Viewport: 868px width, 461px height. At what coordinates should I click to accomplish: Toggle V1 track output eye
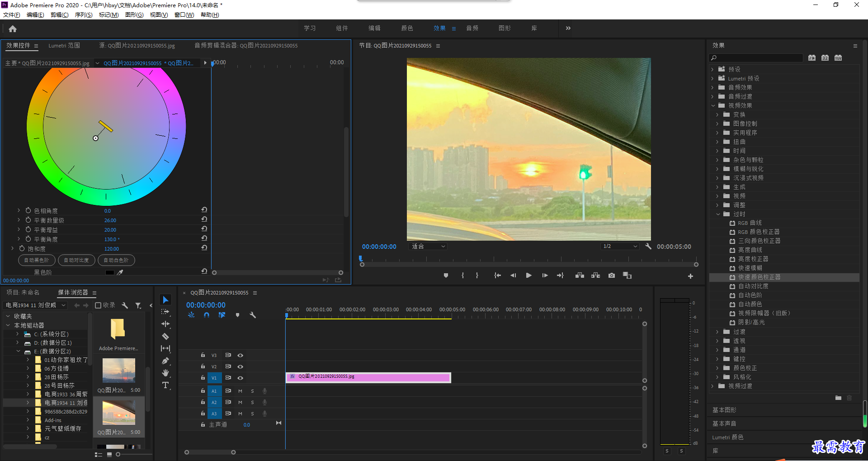(x=241, y=378)
